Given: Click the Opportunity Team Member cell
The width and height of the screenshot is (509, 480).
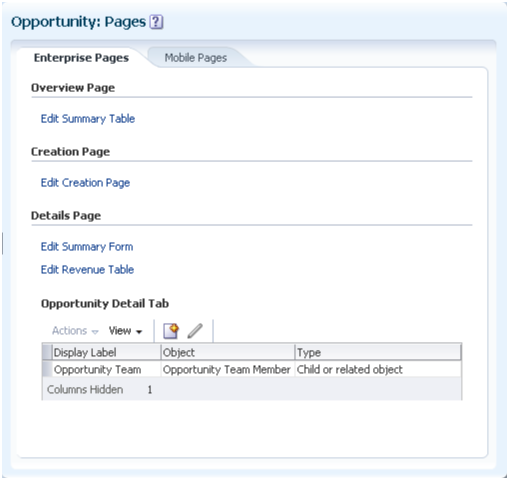Looking at the screenshot, I should [x=227, y=370].
